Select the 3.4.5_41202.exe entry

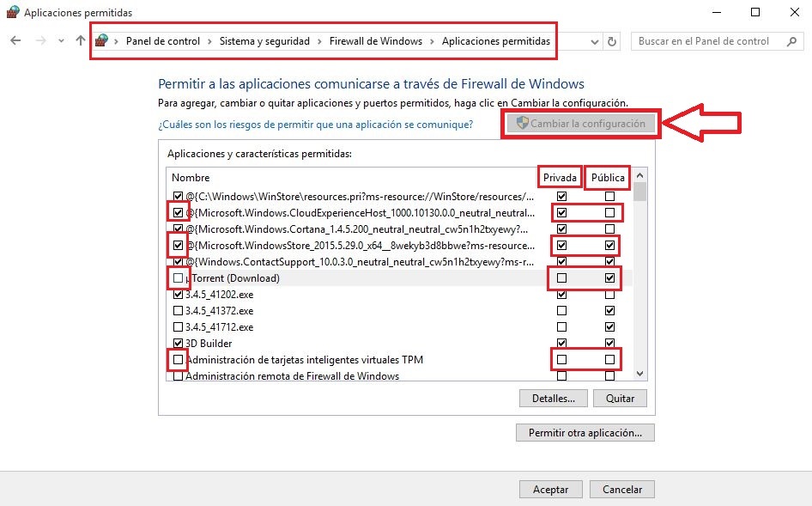coord(399,295)
